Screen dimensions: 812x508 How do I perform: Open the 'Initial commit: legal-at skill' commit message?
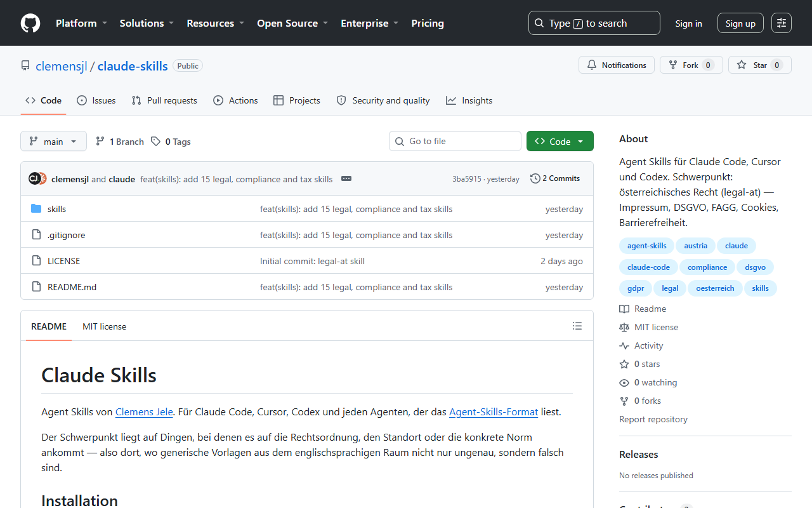click(x=312, y=261)
